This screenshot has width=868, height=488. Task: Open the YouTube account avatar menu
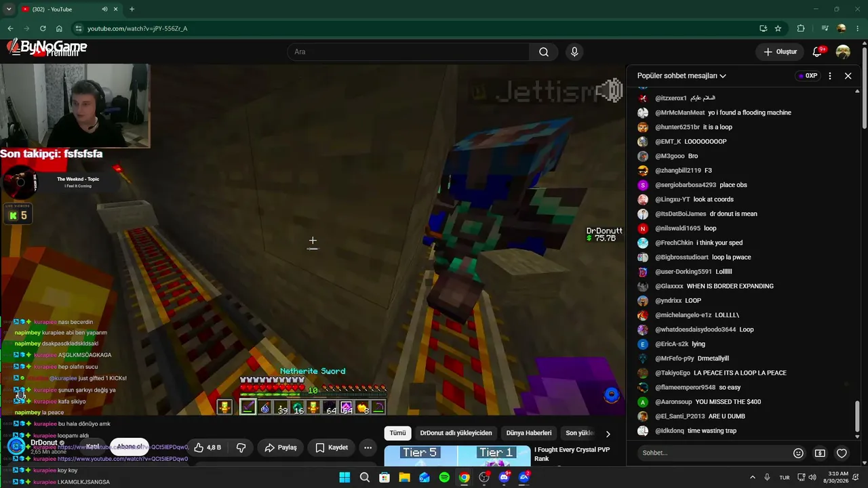click(x=843, y=52)
